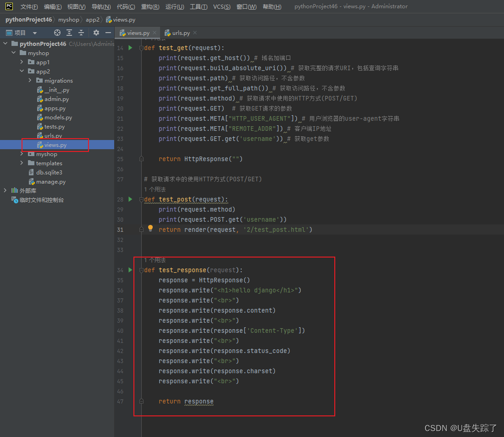Expand the 外部库 node

coord(5,190)
